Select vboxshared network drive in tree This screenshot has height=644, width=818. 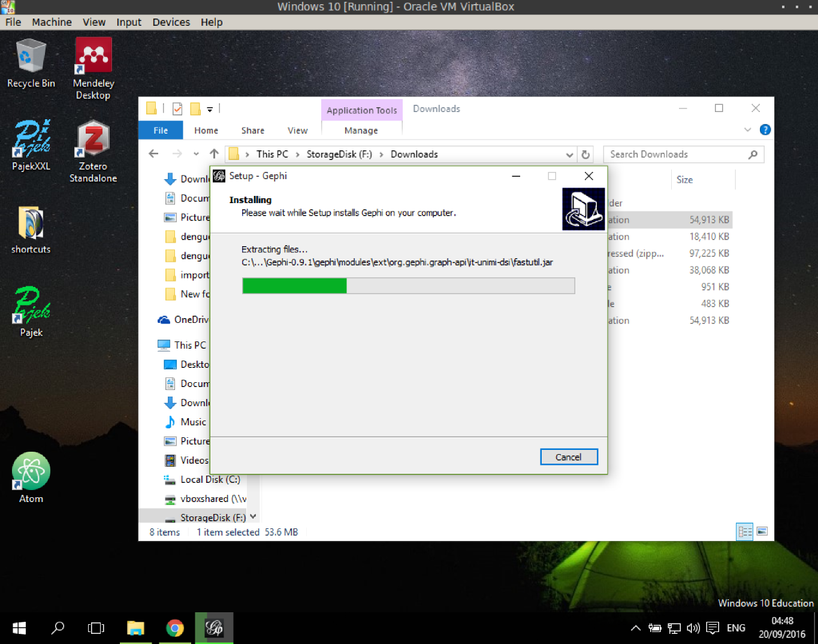click(x=206, y=498)
